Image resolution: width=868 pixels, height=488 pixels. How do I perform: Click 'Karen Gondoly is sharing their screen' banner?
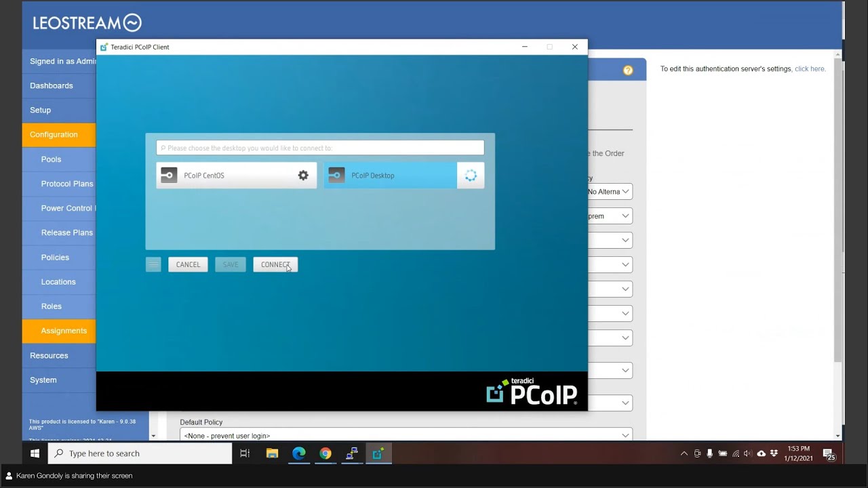pos(74,476)
